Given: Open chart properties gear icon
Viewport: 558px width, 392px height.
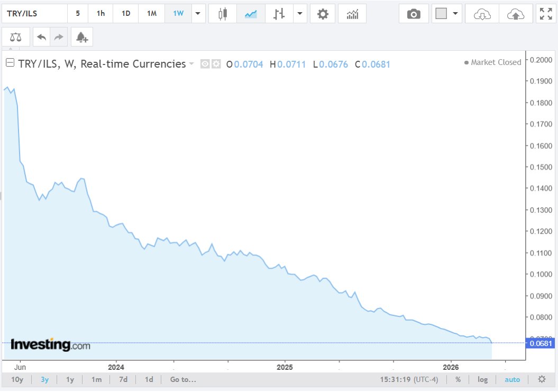Looking at the screenshot, I should coord(323,14).
